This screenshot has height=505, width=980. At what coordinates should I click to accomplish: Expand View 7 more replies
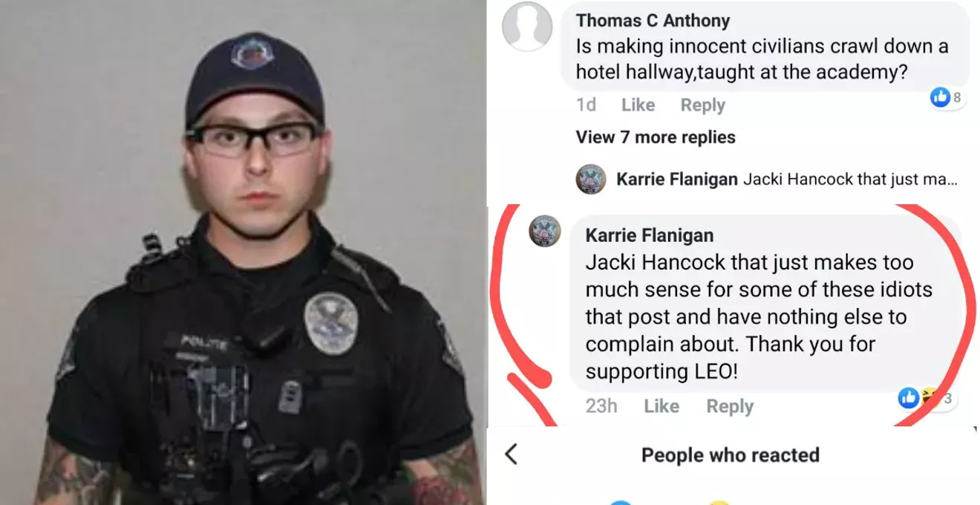pyautogui.click(x=656, y=137)
